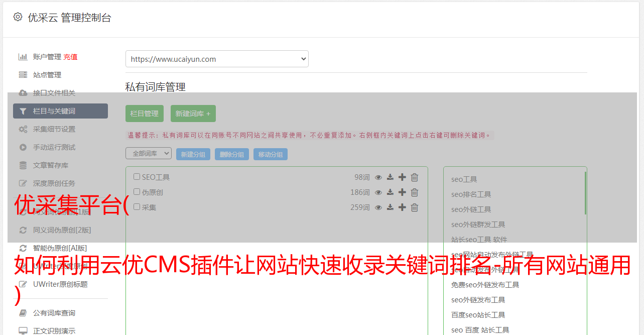Download the 采集 word library
Screen dimensions: 644x335
click(x=390, y=207)
